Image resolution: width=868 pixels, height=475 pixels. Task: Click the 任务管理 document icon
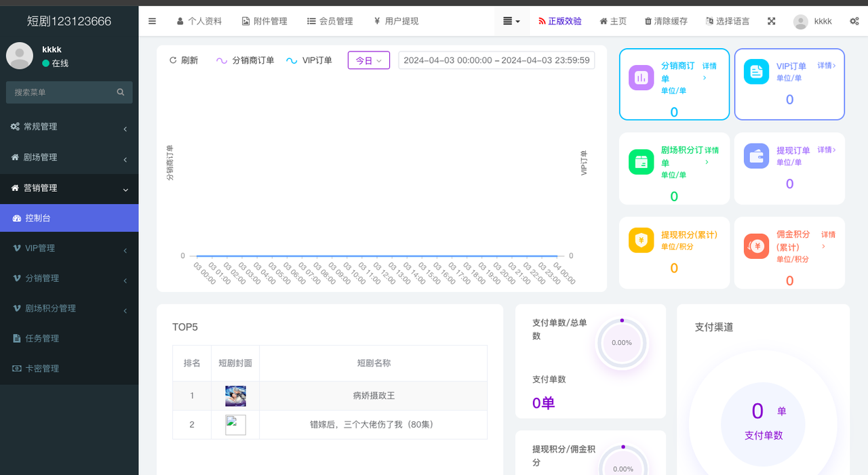pos(18,338)
